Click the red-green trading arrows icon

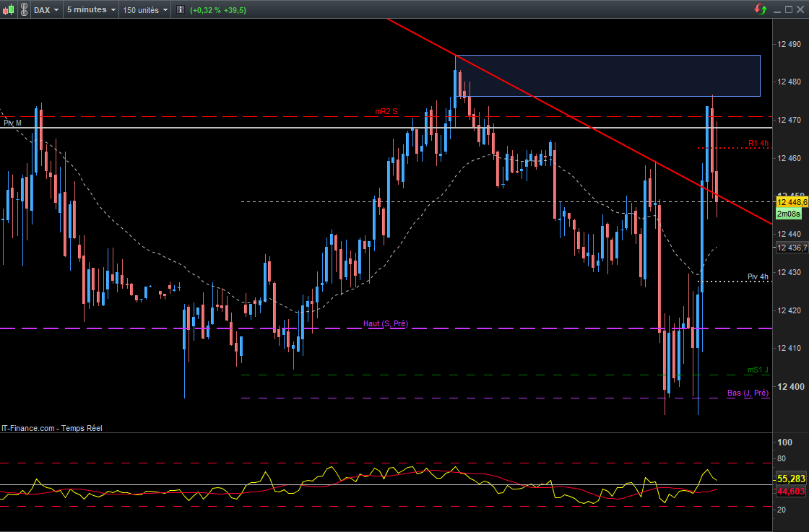[761, 9]
